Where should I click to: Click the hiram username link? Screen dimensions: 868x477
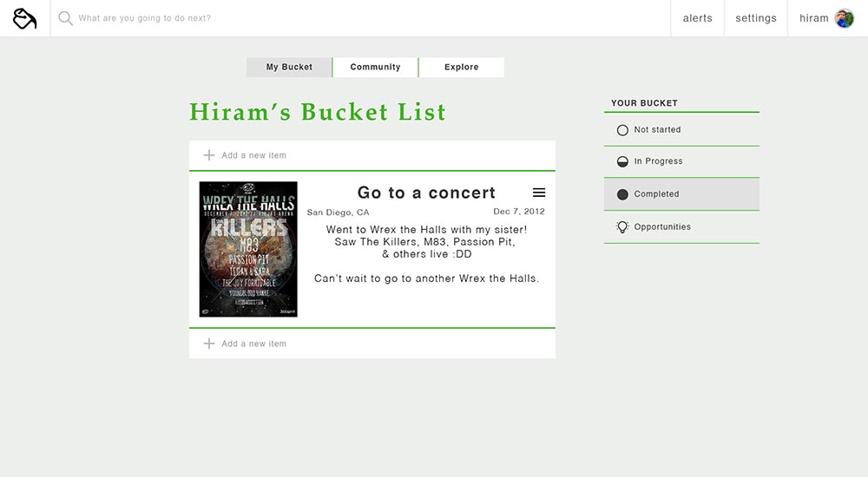[x=814, y=18]
